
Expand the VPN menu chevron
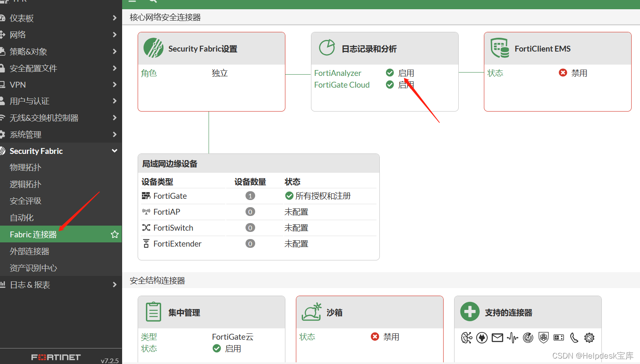115,84
